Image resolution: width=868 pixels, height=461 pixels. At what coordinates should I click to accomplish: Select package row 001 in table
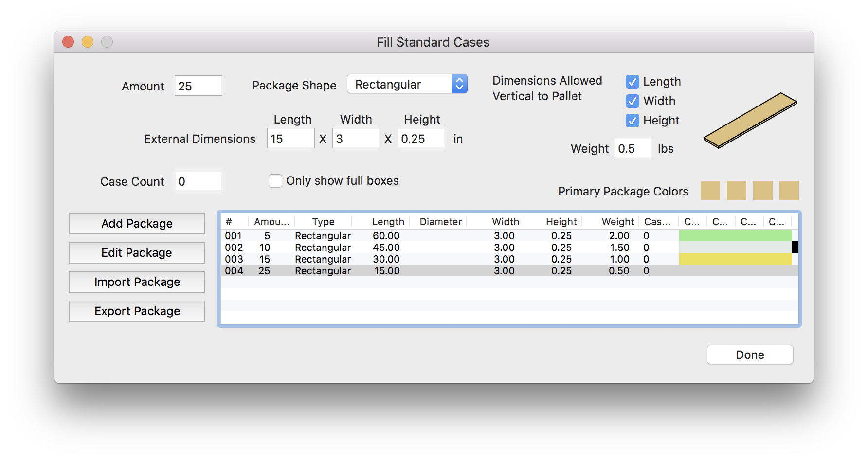[x=509, y=235]
